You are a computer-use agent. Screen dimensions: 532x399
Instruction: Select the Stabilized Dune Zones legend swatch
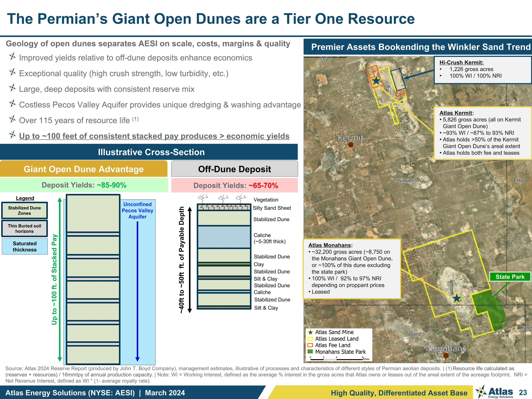point(24,210)
